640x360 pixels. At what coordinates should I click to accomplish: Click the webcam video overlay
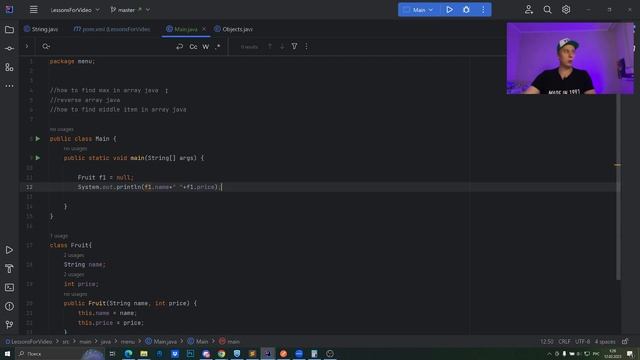pos(570,58)
